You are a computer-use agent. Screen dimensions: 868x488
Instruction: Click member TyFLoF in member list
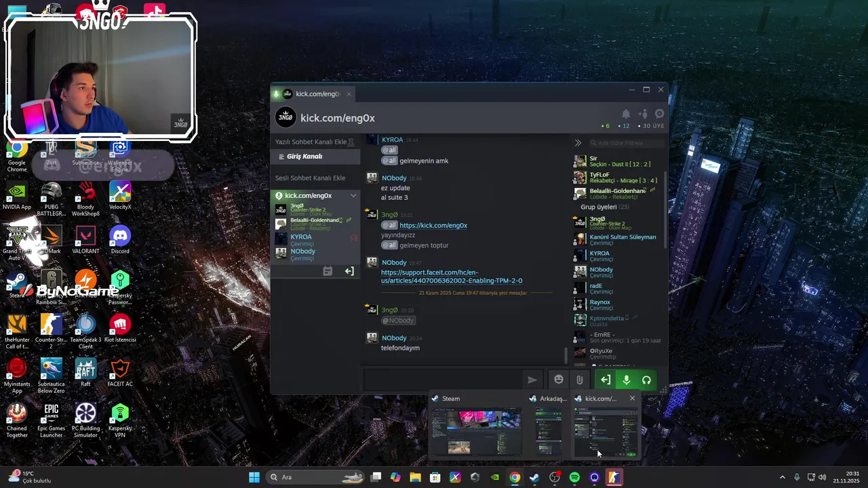point(617,178)
